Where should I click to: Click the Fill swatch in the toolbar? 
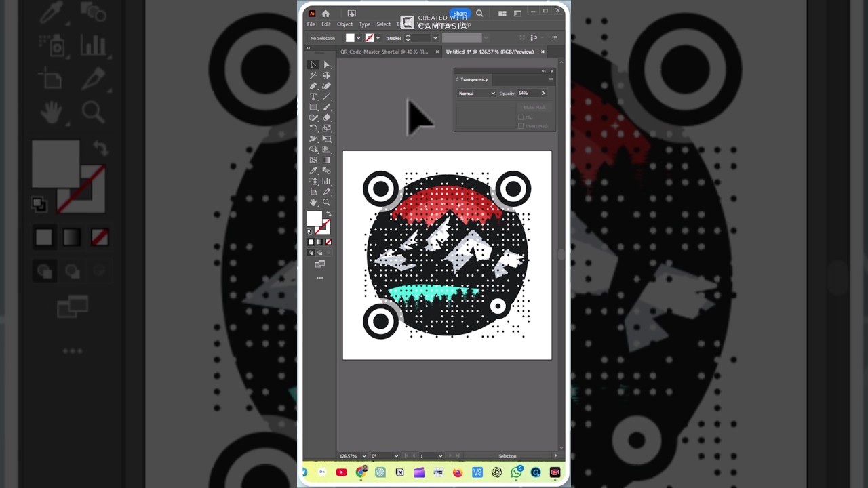[x=315, y=219]
